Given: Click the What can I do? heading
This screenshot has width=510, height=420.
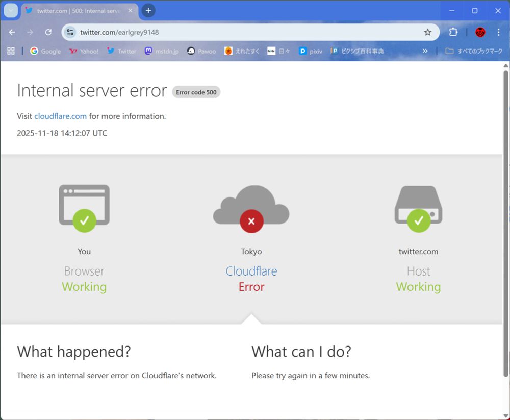Looking at the screenshot, I should (x=301, y=352).
